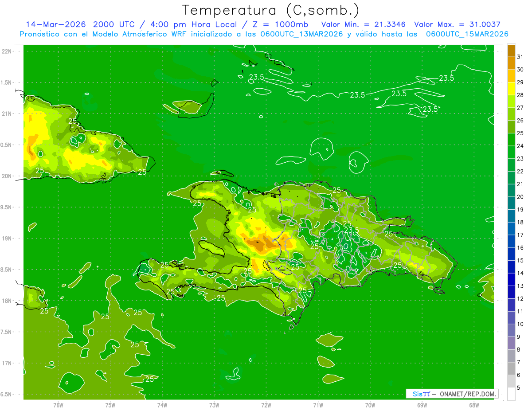Click the '18N' latitude axis label
The image size is (532, 411).
(x=7, y=301)
